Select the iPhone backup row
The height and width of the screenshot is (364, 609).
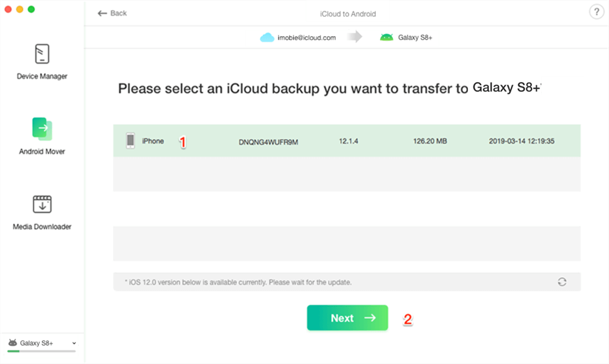click(x=346, y=141)
